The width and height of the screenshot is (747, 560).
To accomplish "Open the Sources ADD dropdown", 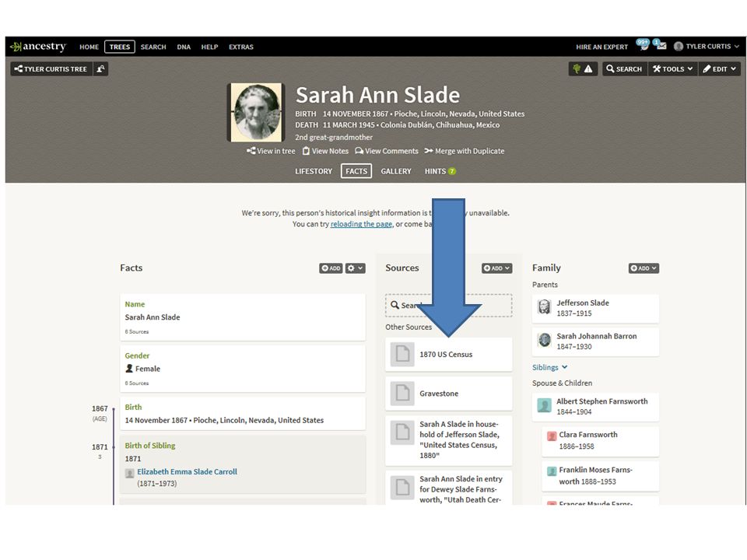I will click(497, 268).
